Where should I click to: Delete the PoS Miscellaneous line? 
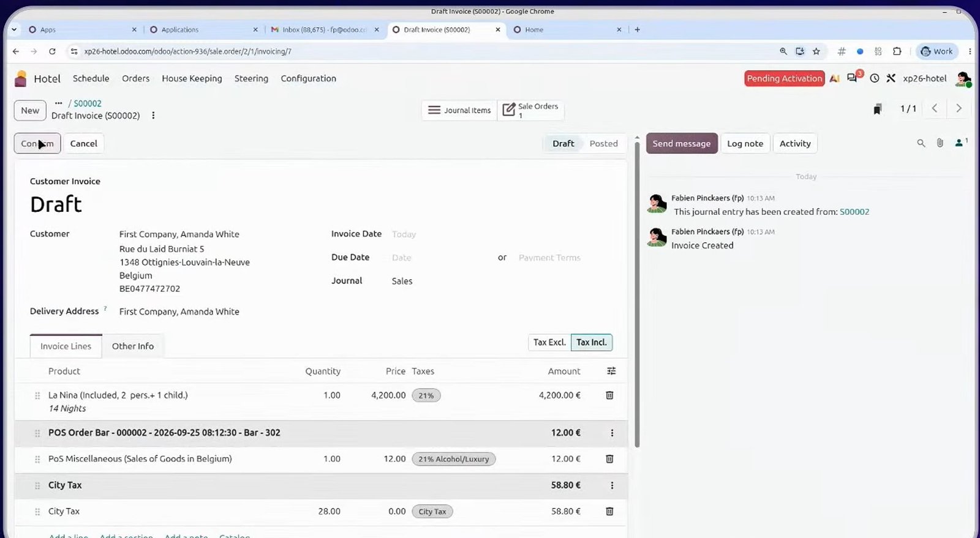pyautogui.click(x=609, y=459)
